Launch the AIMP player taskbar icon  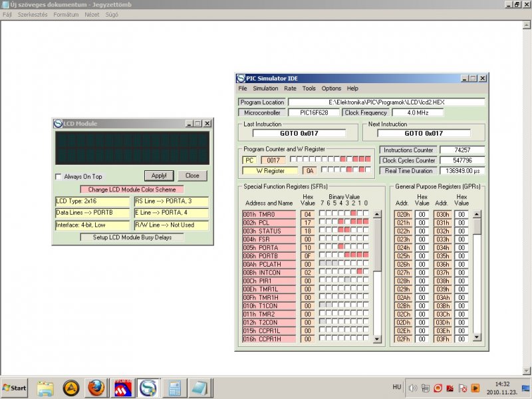click(71, 388)
